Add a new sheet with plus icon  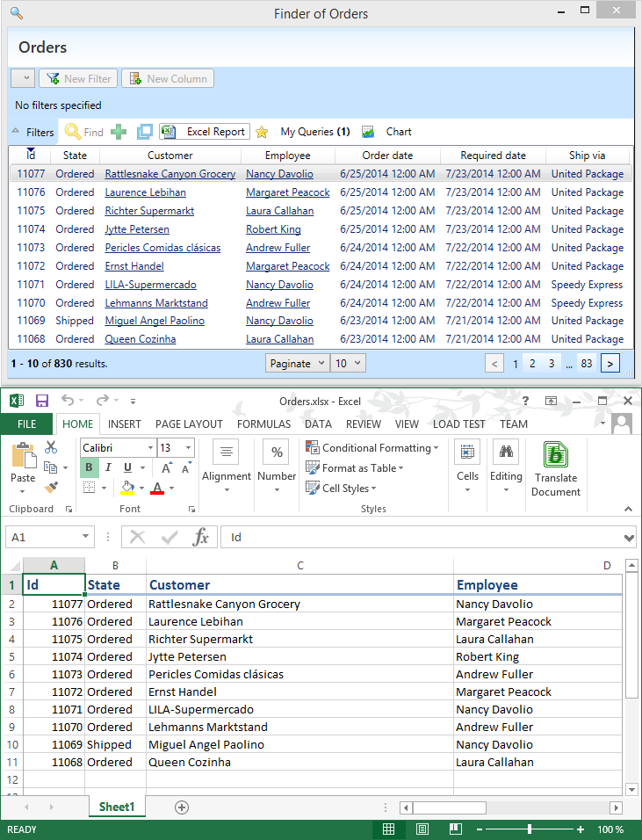[182, 807]
